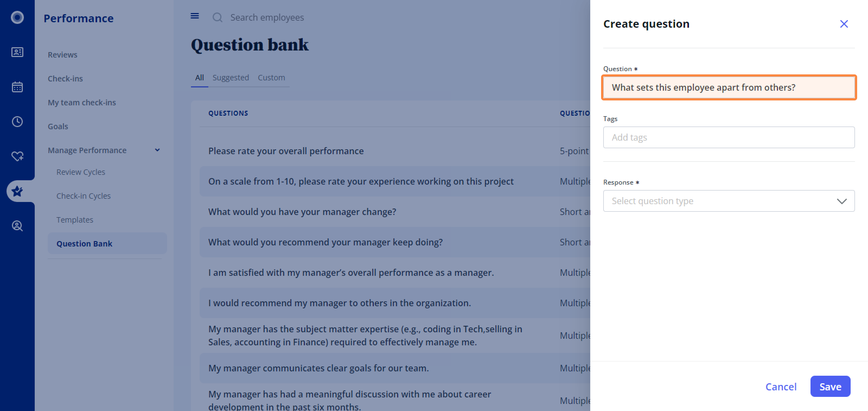Open the time tracking clock icon
The width and height of the screenshot is (868, 411).
point(17,122)
